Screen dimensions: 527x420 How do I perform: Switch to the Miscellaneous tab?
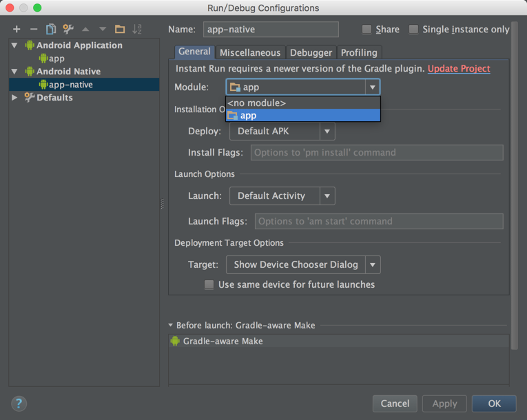coord(250,52)
